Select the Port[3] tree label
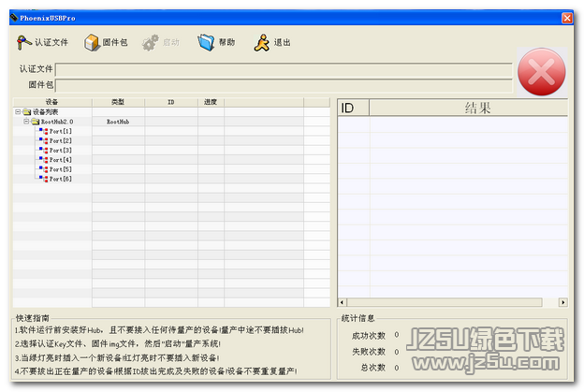This screenshot has height=392, width=584. pos(61,150)
